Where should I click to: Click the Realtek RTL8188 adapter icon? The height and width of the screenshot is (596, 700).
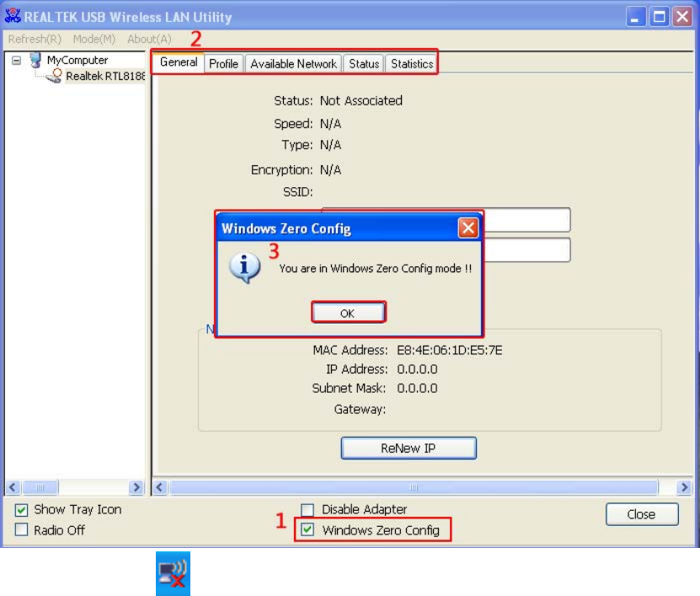55,76
